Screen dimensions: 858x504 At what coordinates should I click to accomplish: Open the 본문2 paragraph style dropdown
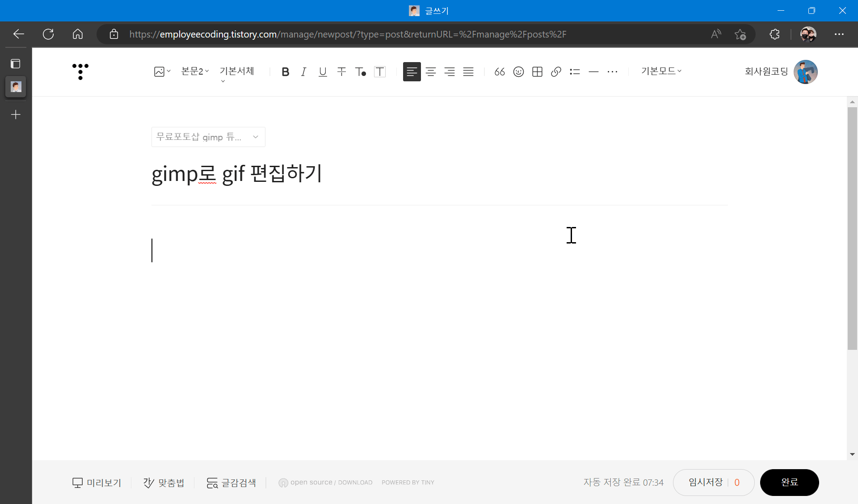(195, 71)
